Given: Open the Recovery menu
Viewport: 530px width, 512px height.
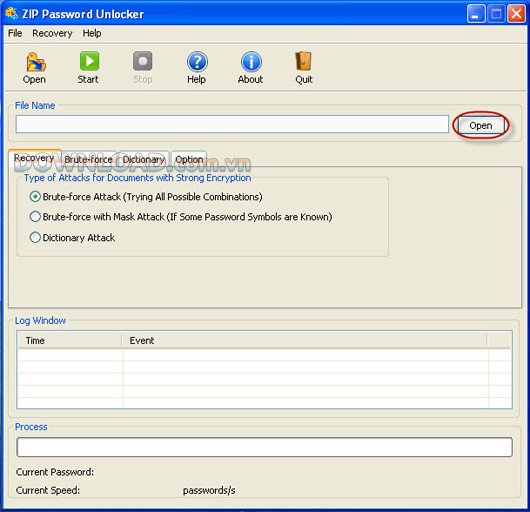Looking at the screenshot, I should 52,33.
